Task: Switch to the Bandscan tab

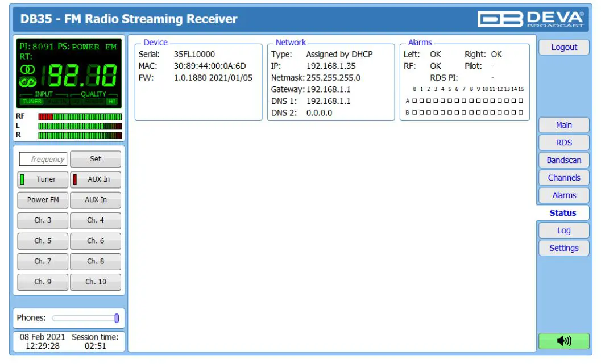Action: click(x=563, y=160)
